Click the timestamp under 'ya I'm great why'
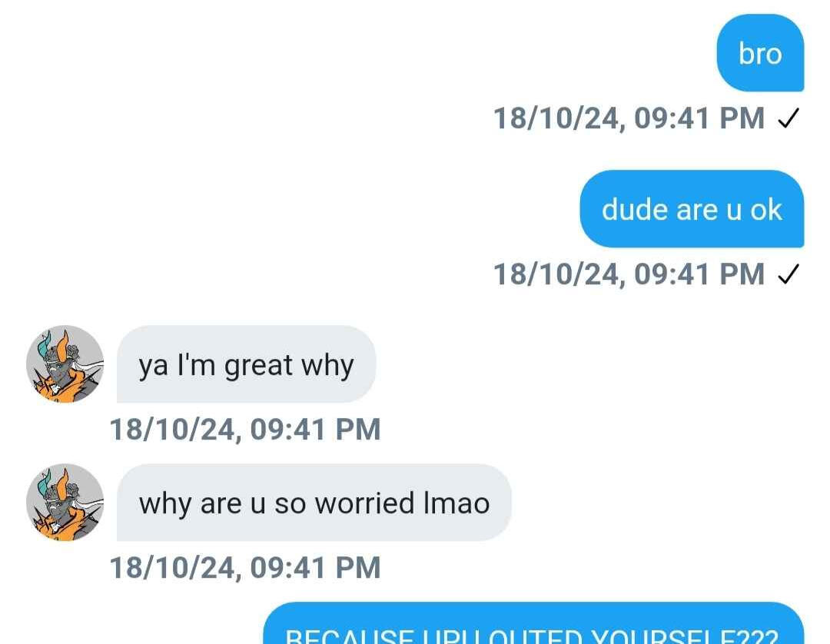 coord(245,429)
